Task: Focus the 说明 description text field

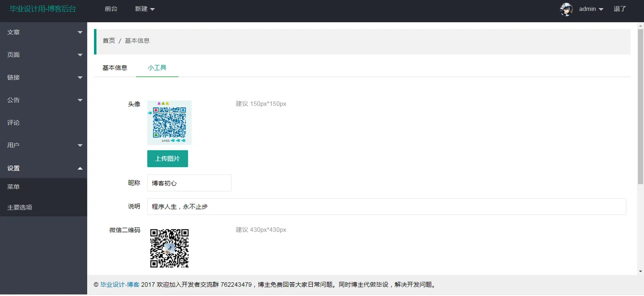Action: coord(386,206)
